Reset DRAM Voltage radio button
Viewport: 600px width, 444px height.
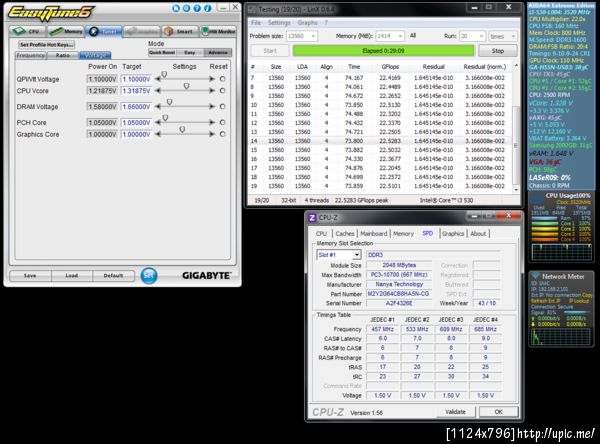[x=222, y=106]
